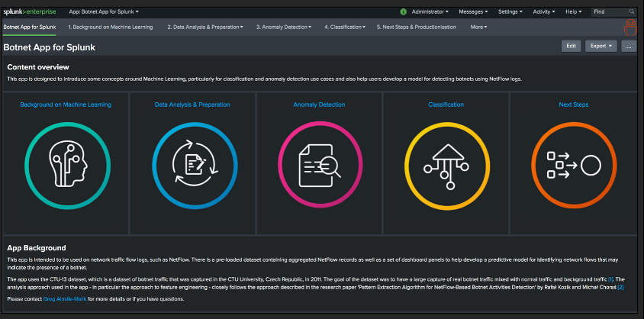Select the Botnet App for Splunk nav tab
644x319 pixels.
pos(30,27)
